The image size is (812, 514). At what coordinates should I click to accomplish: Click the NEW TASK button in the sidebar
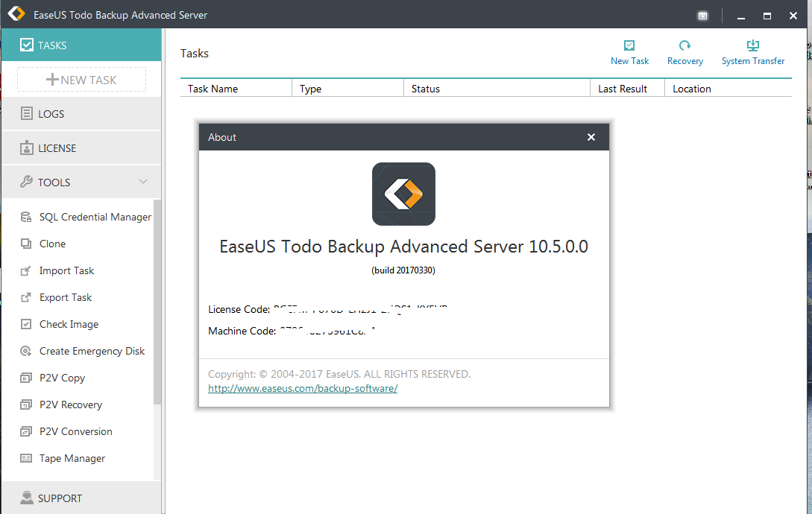[81, 79]
